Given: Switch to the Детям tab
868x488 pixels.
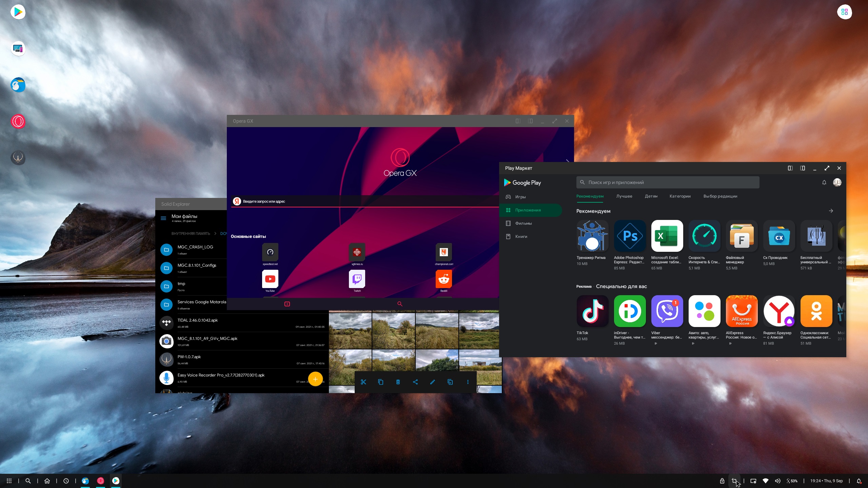Looking at the screenshot, I should click(651, 196).
